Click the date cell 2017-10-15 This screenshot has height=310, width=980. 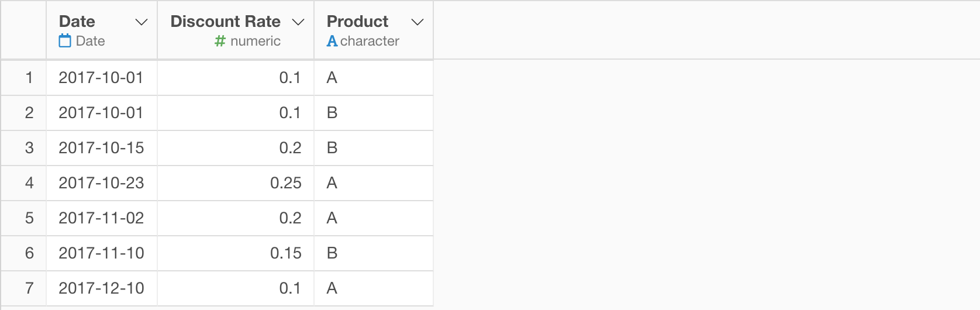pyautogui.click(x=101, y=148)
